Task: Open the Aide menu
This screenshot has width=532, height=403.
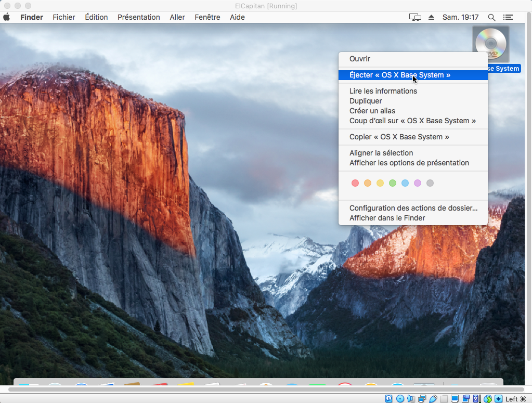Action: click(237, 17)
